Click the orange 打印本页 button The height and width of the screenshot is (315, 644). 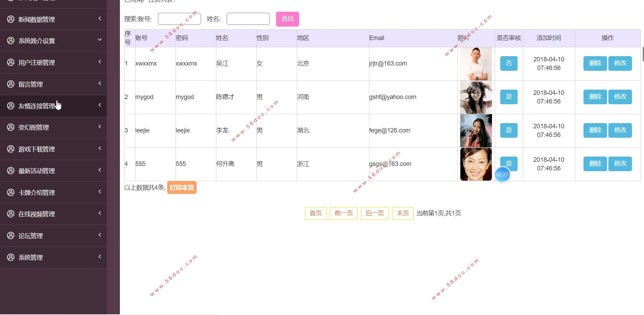(182, 188)
